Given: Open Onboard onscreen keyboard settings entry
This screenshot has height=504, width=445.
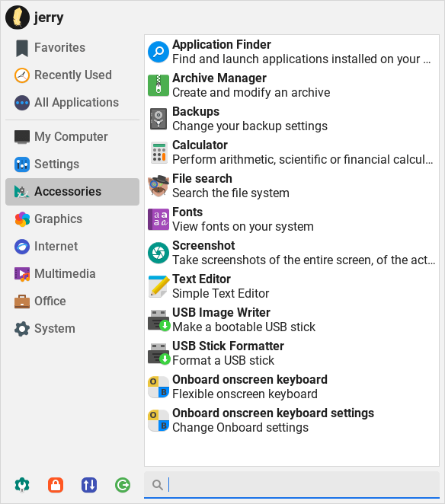Looking at the screenshot, I should coord(292,420).
